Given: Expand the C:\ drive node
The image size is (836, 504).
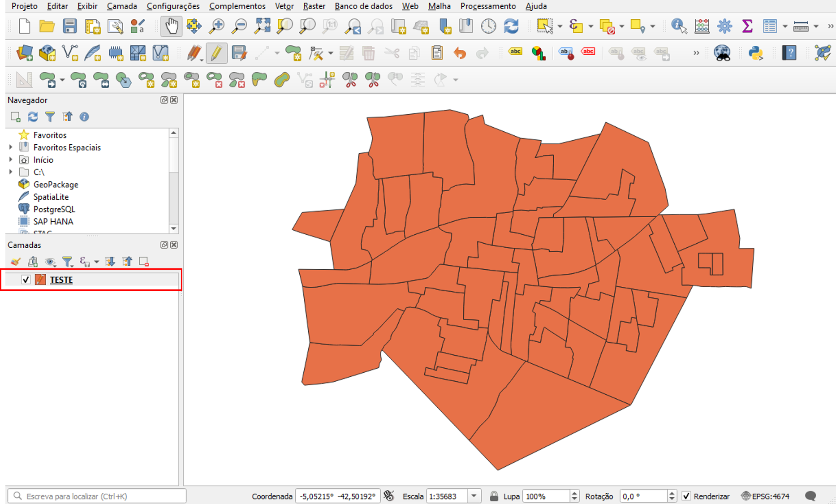Looking at the screenshot, I should [11, 172].
